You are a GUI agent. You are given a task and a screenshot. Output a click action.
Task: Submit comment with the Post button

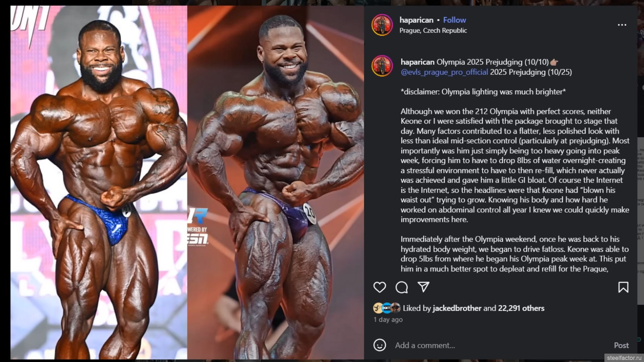[x=621, y=345]
